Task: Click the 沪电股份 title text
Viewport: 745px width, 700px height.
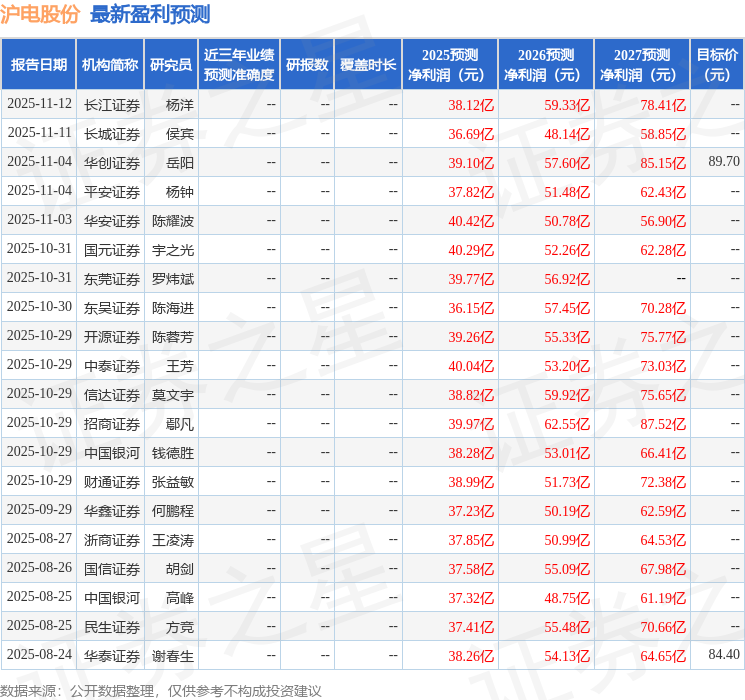Action: (x=40, y=14)
